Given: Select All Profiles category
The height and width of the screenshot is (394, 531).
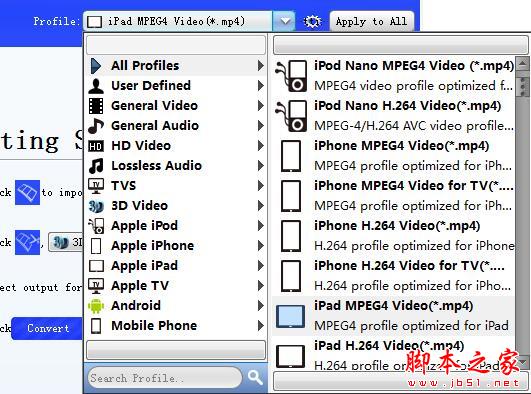Looking at the screenshot, I should click(176, 66).
